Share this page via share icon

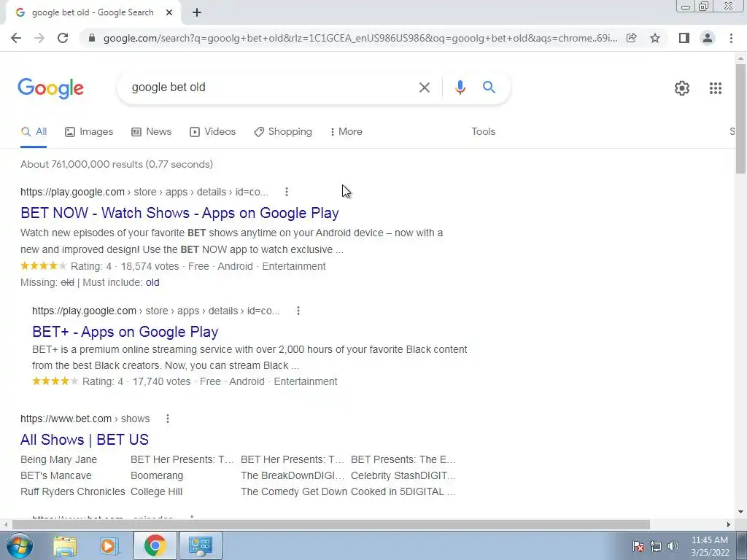click(x=632, y=38)
